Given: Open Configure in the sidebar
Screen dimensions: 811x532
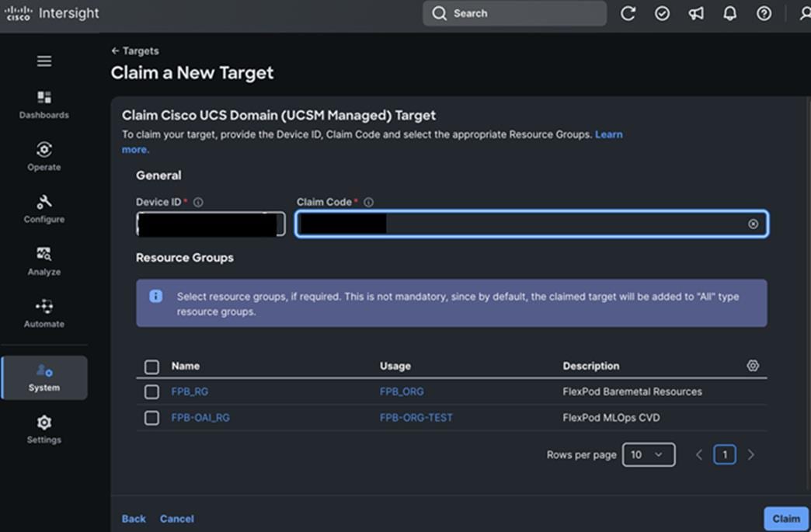Looking at the screenshot, I should point(44,209).
